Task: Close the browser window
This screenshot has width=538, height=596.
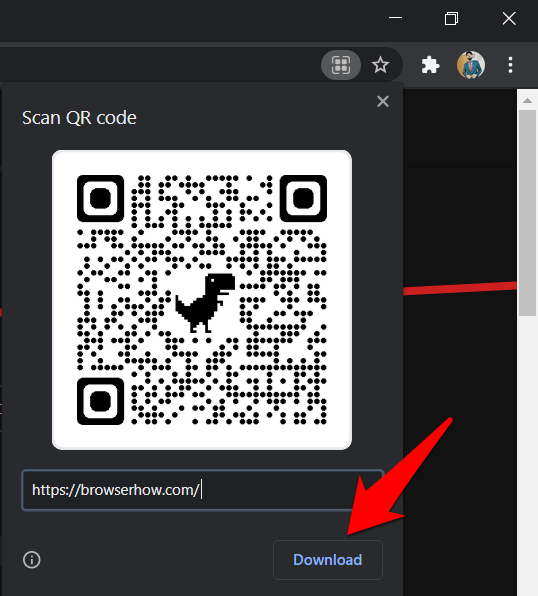Action: tap(509, 18)
